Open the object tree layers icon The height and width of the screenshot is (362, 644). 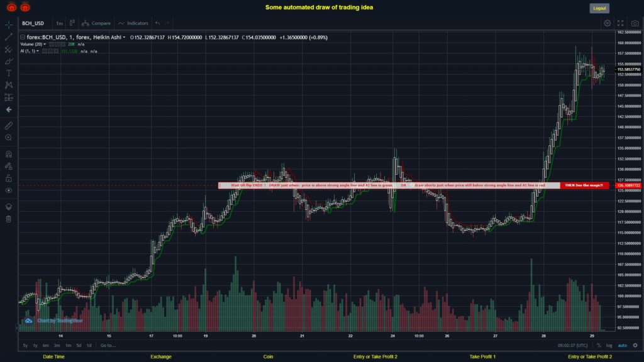pos(9,206)
